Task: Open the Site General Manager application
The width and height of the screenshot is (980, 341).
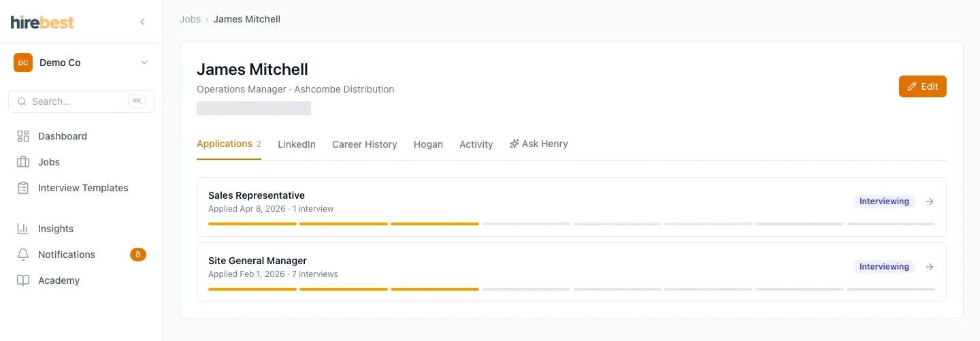Action: [x=572, y=272]
